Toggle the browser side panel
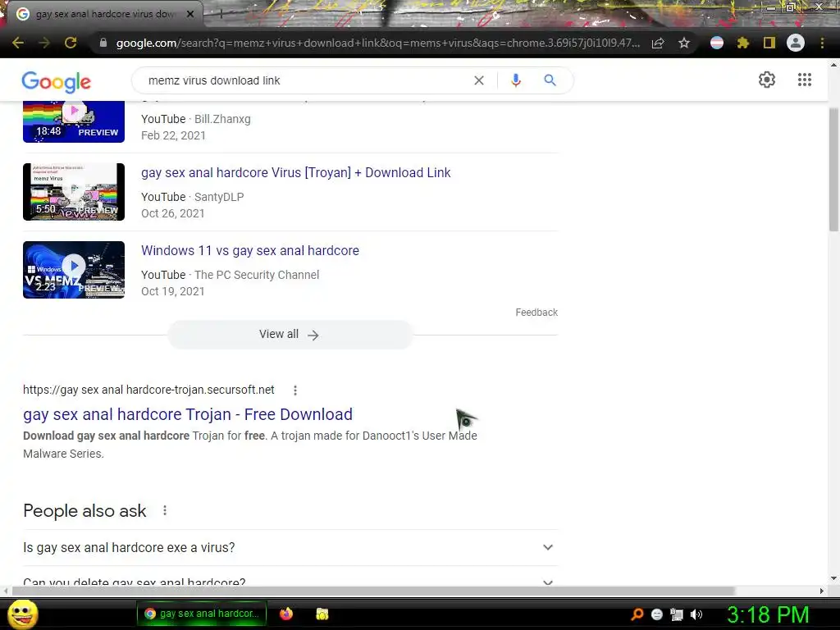This screenshot has width=840, height=630. 769,43
